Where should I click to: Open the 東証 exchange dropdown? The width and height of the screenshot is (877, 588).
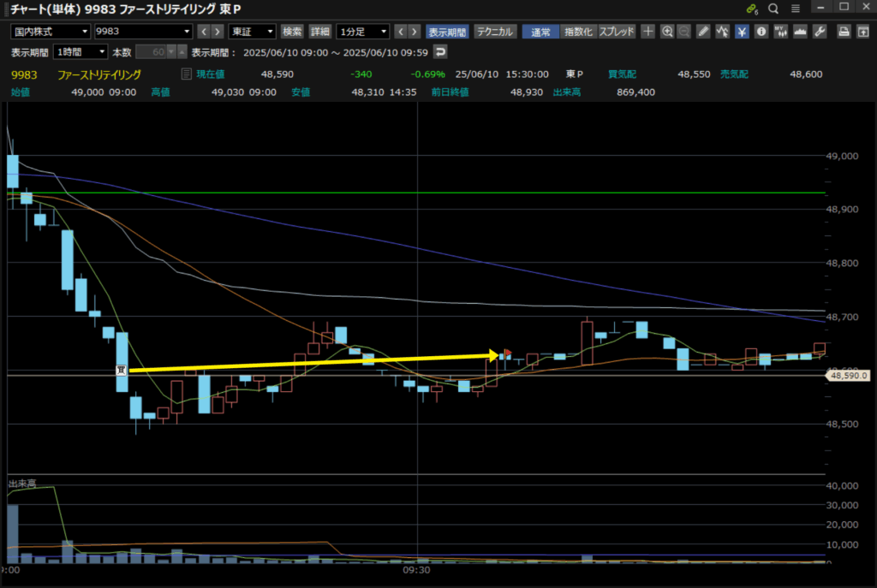click(x=253, y=32)
